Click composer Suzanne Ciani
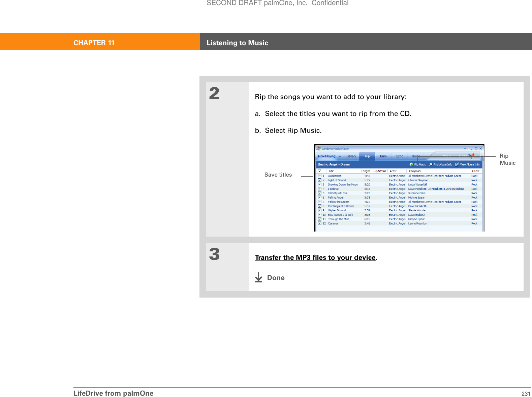The image size is (532, 397). pos(417,193)
